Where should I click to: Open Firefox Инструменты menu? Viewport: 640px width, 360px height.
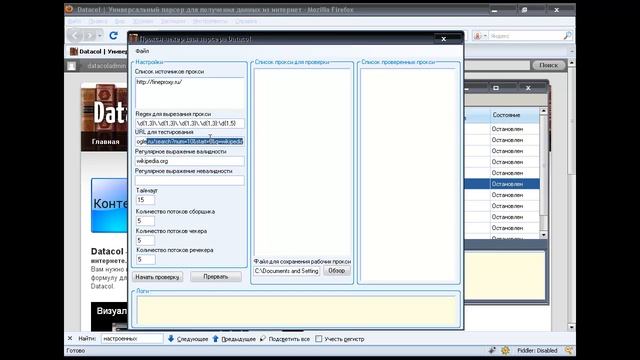(210, 21)
